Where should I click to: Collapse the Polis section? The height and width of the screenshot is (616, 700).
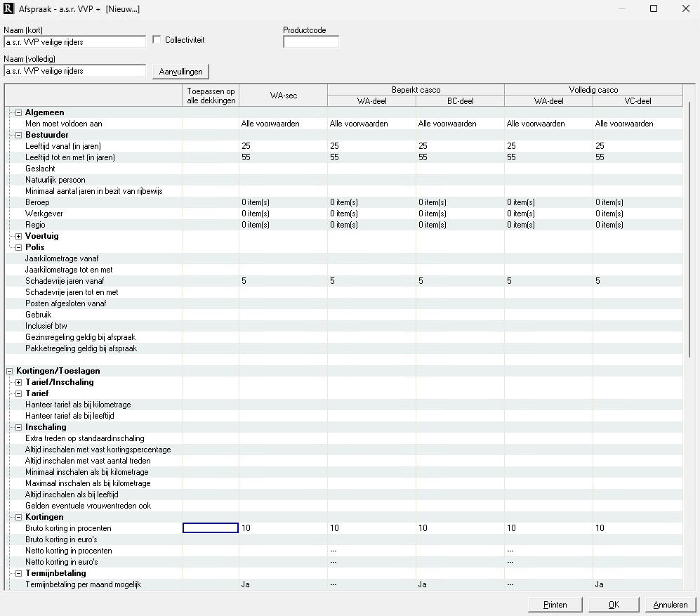(19, 247)
